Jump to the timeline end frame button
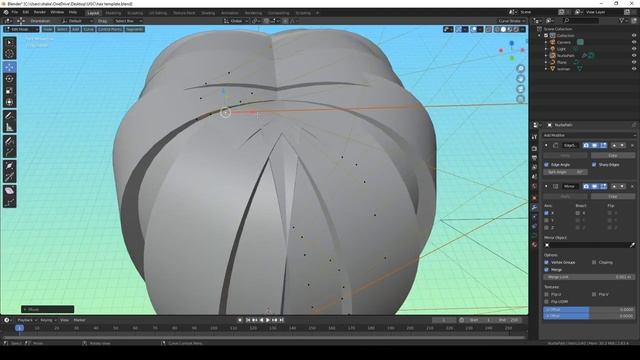This screenshot has width=640, height=360. point(281,320)
